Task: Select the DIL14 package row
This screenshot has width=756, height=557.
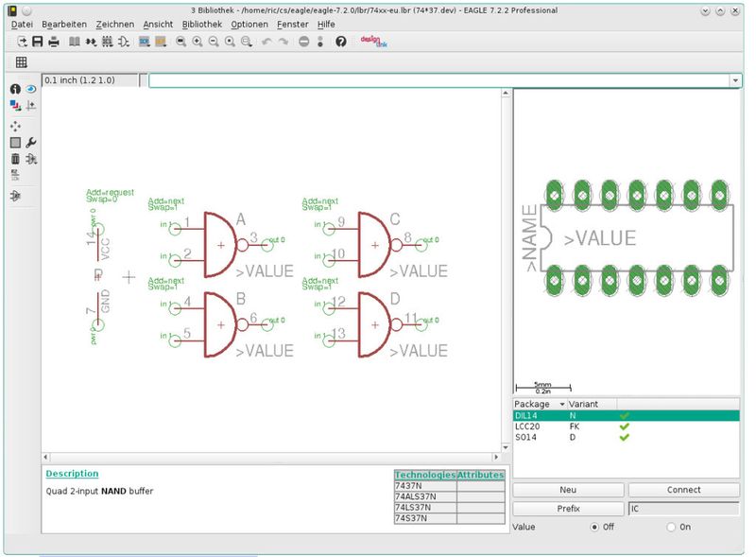Action: (x=626, y=415)
